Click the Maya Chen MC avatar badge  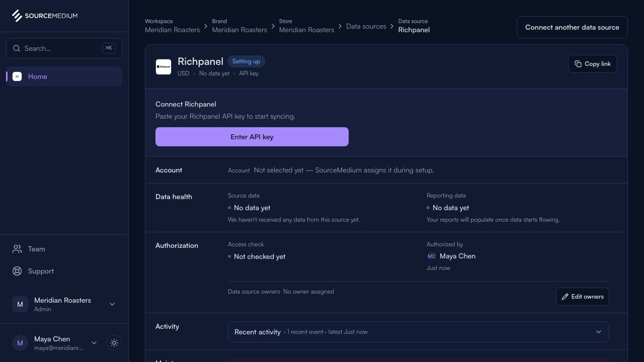click(x=432, y=256)
